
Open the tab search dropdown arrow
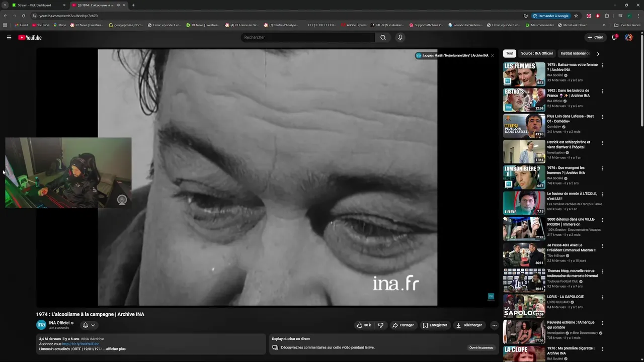[5, 5]
